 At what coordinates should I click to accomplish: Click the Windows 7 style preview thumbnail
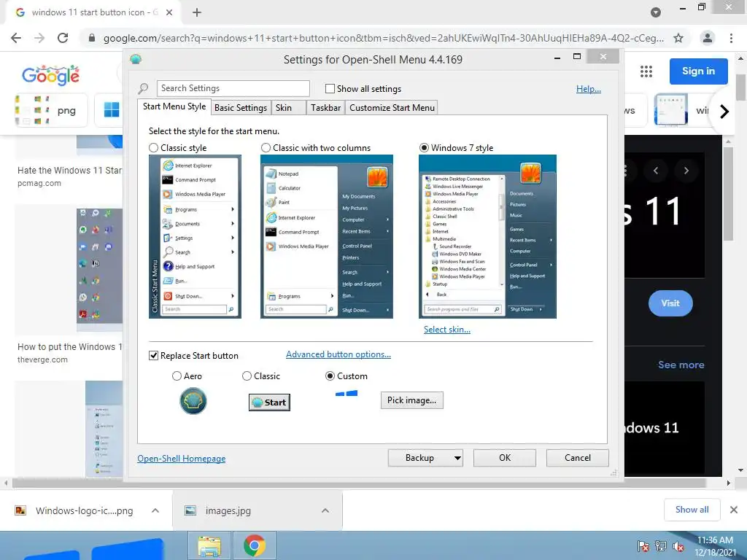[487, 237]
